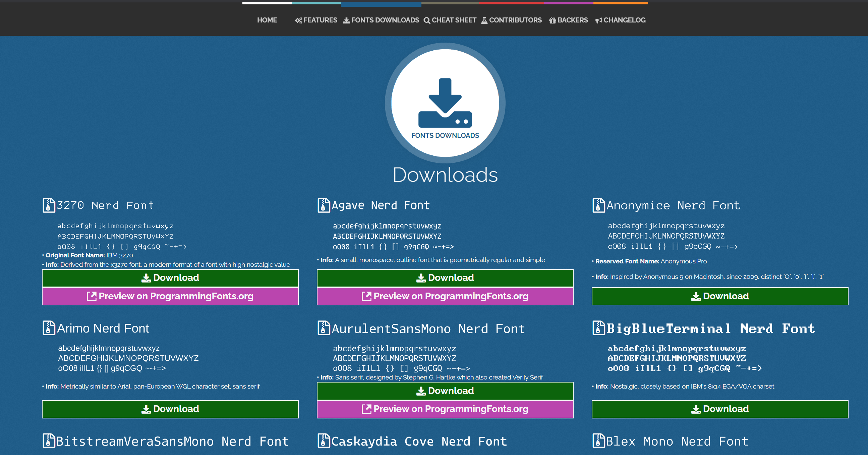
Task: Click the zip icon beside Anonymice Nerd Font
Action: tap(598, 205)
